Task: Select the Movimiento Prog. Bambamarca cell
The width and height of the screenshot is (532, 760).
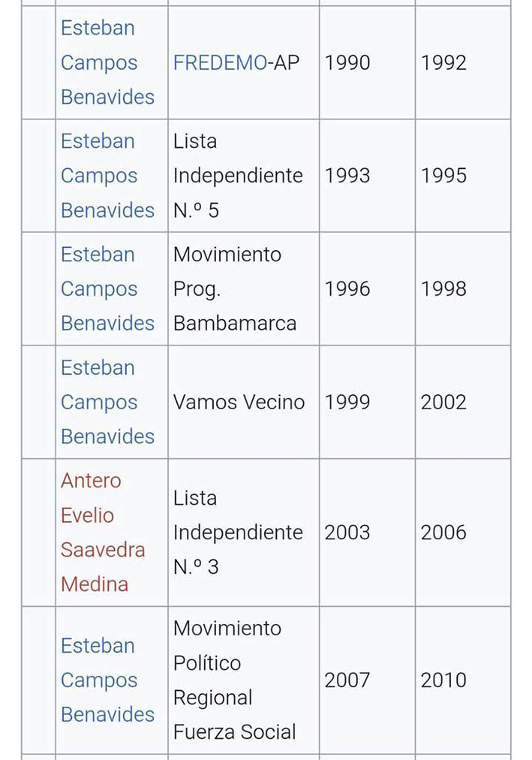Action: (234, 289)
